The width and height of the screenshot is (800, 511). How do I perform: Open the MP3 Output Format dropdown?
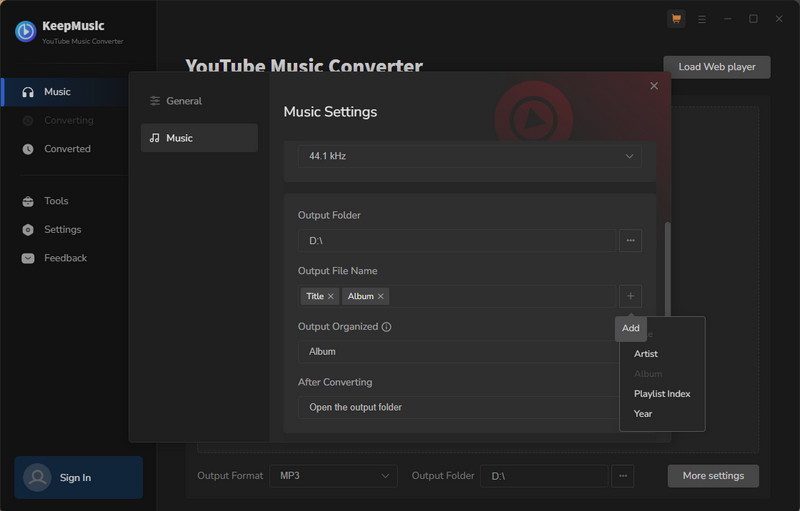333,476
